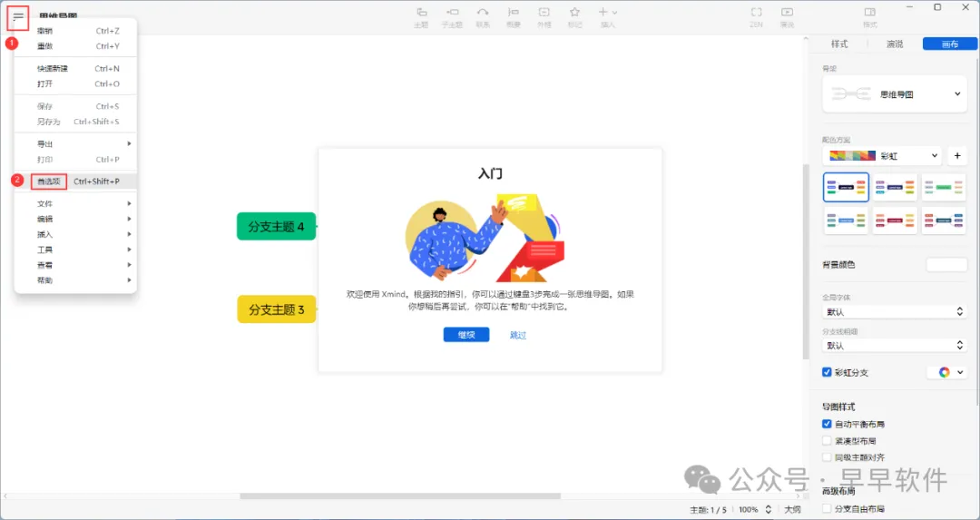The width and height of the screenshot is (980, 520).
Task: Uncheck the 自动平衡布局 checkbox
Action: point(827,424)
